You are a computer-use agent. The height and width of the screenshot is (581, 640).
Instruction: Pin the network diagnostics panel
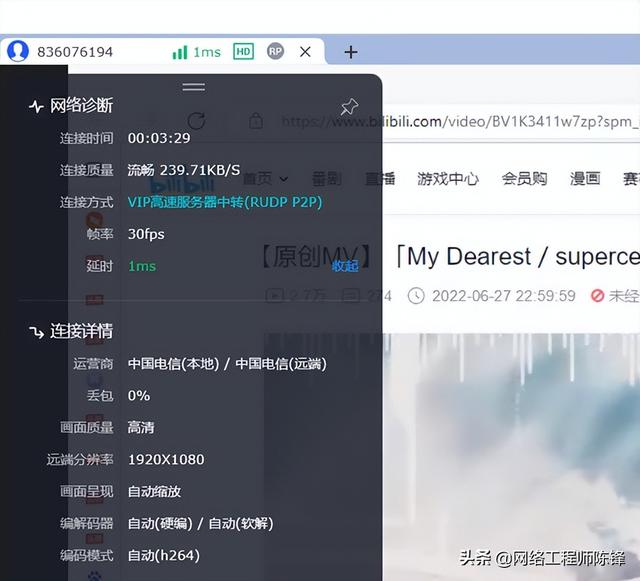tap(349, 107)
